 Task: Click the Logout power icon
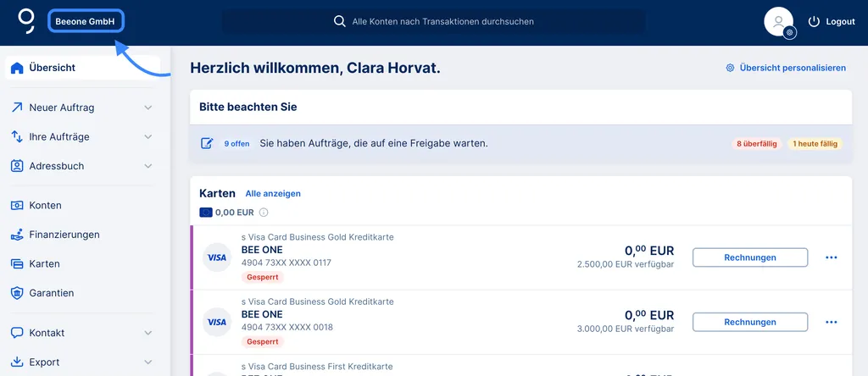[x=814, y=21]
